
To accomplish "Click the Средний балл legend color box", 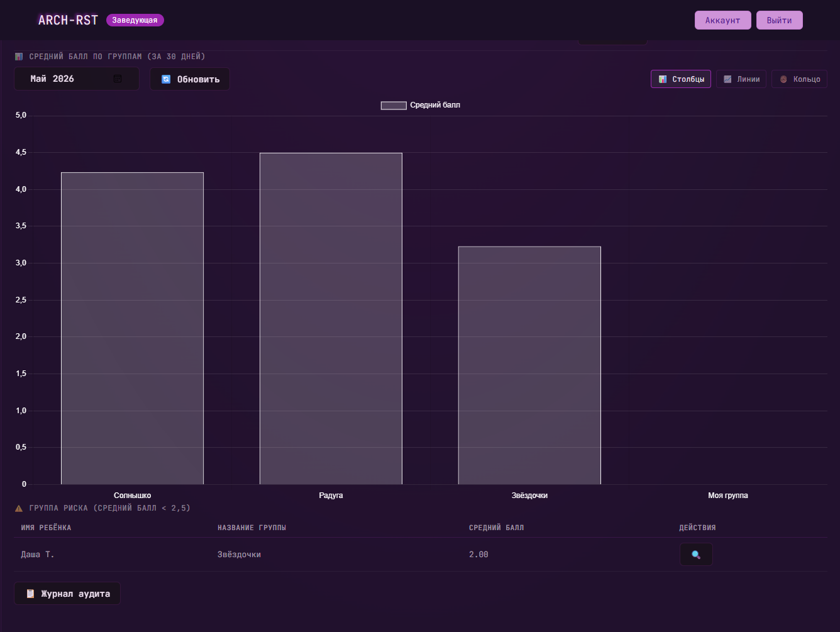I will coord(394,105).
